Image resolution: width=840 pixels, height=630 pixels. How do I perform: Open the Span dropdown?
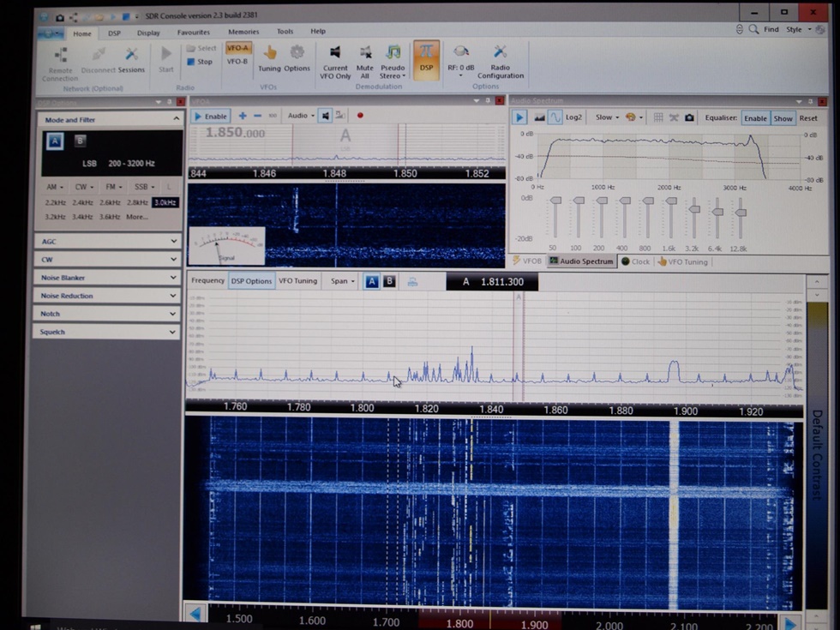click(x=343, y=281)
